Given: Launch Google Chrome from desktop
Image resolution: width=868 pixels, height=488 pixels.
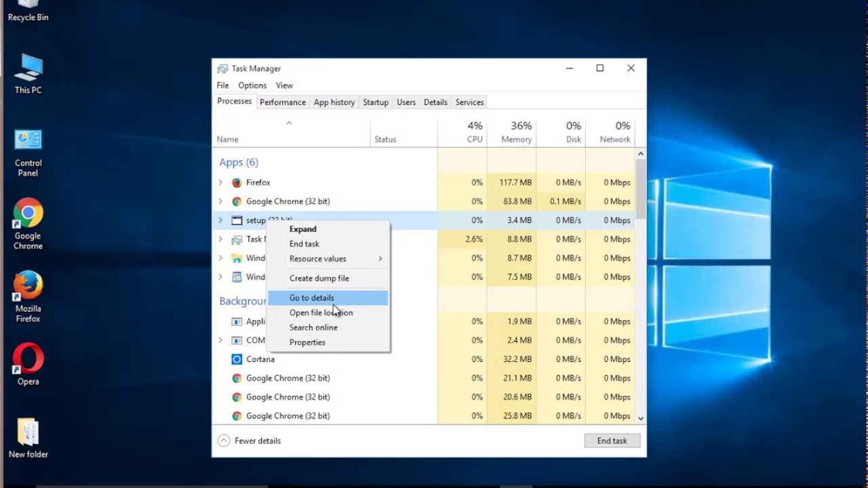Looking at the screenshot, I should (x=28, y=224).
